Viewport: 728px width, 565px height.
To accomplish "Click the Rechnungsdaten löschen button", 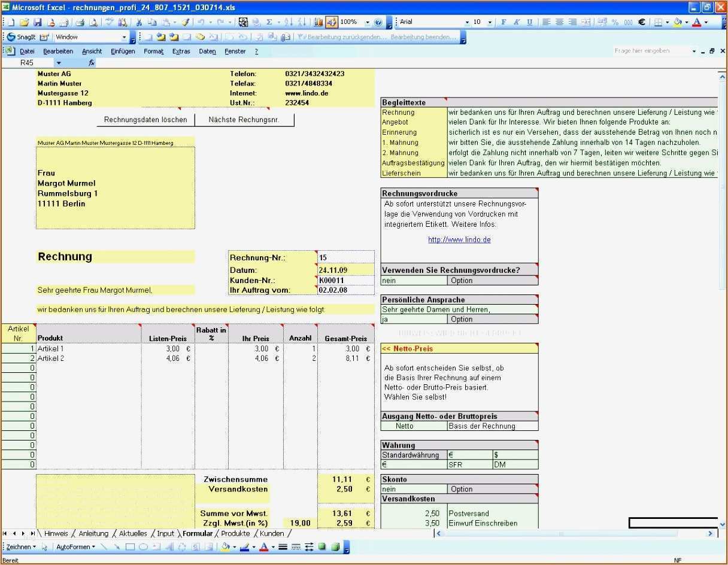I will coord(145,120).
